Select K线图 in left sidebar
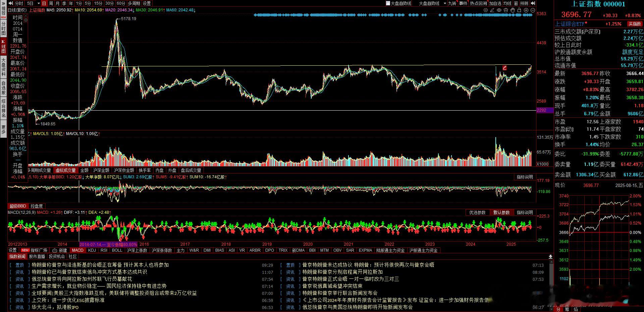This screenshot has width=644, height=312. click(3, 47)
